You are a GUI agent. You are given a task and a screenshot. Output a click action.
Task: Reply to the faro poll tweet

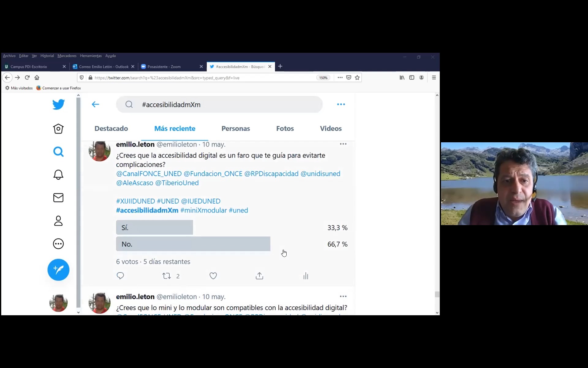[x=120, y=276]
